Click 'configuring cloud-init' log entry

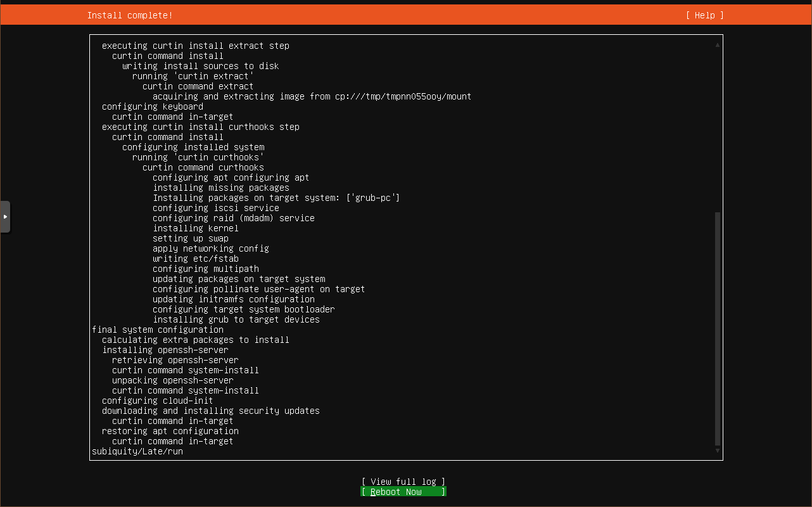click(x=158, y=401)
